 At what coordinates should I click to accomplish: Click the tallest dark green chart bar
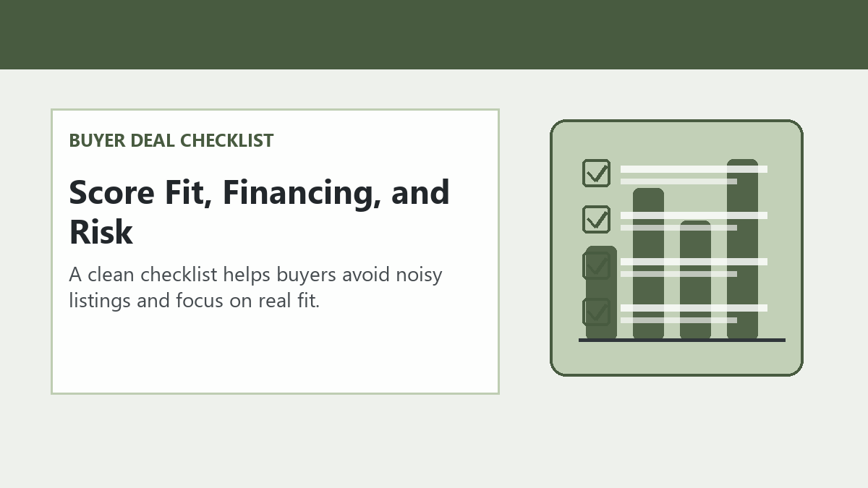point(742,249)
